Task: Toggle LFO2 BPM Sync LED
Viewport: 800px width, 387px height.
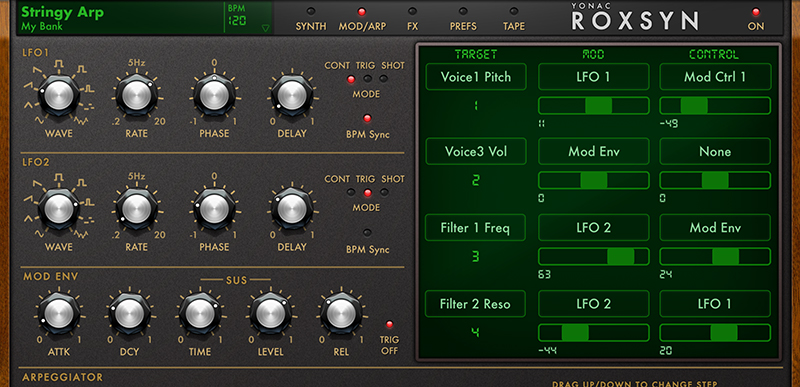Action: click(367, 233)
